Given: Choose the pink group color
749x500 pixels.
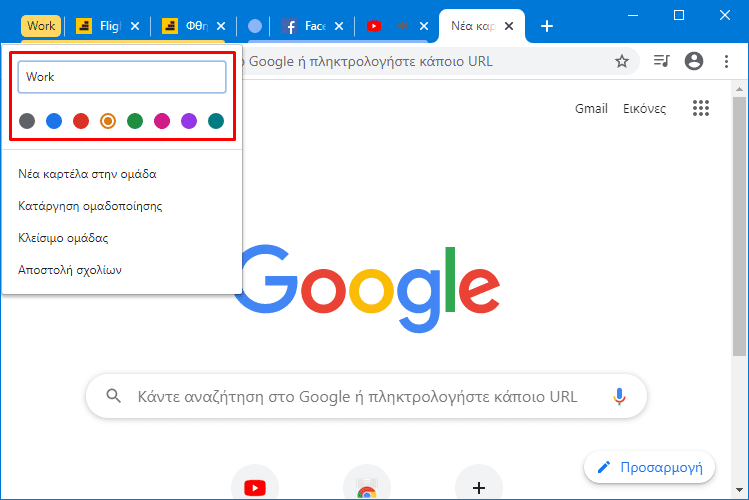Looking at the screenshot, I should (162, 121).
